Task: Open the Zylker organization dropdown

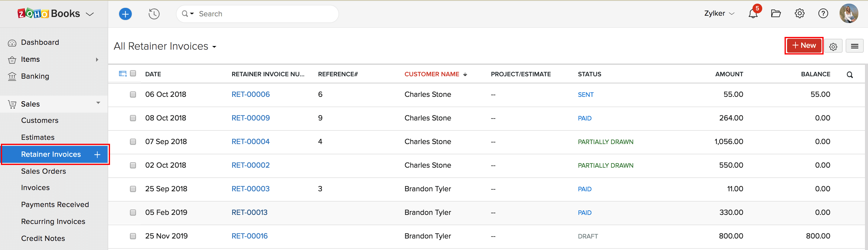Action: [719, 14]
